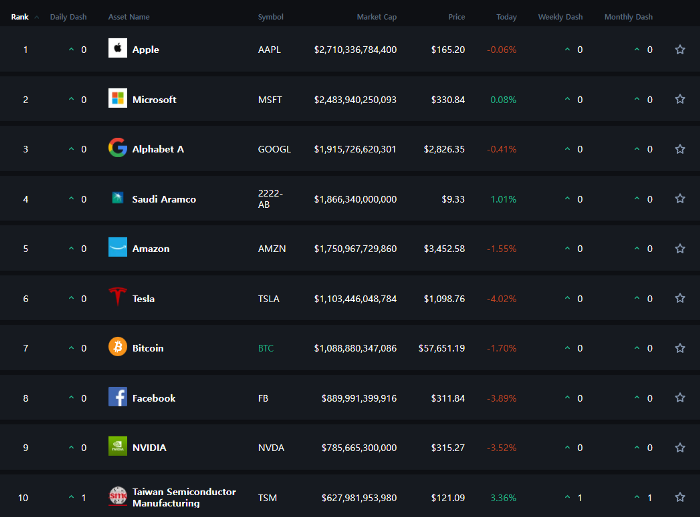Sort by the Market Cap column

[376, 17]
